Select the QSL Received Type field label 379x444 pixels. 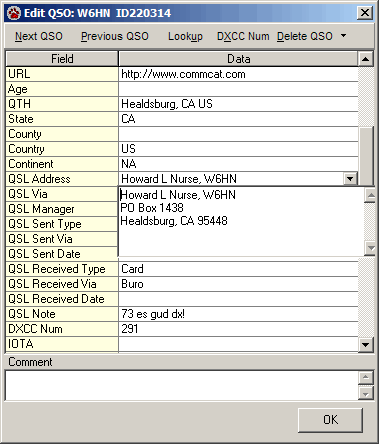tap(62, 269)
